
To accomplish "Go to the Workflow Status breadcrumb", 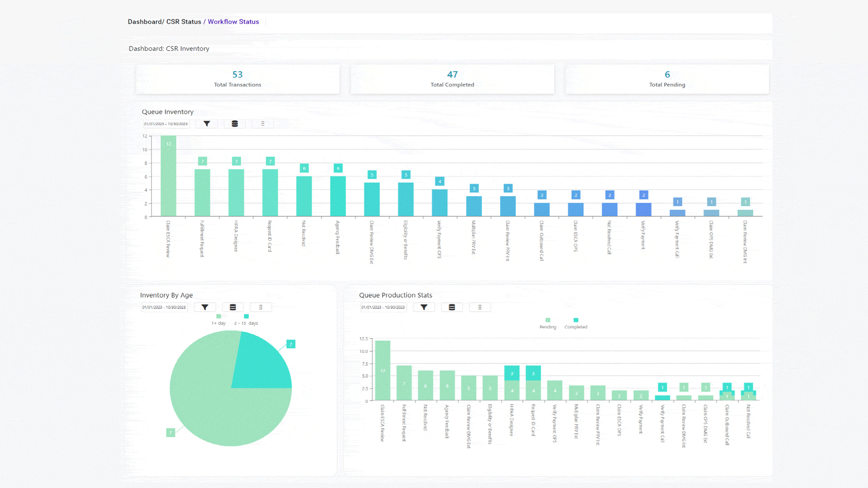I will pyautogui.click(x=233, y=22).
